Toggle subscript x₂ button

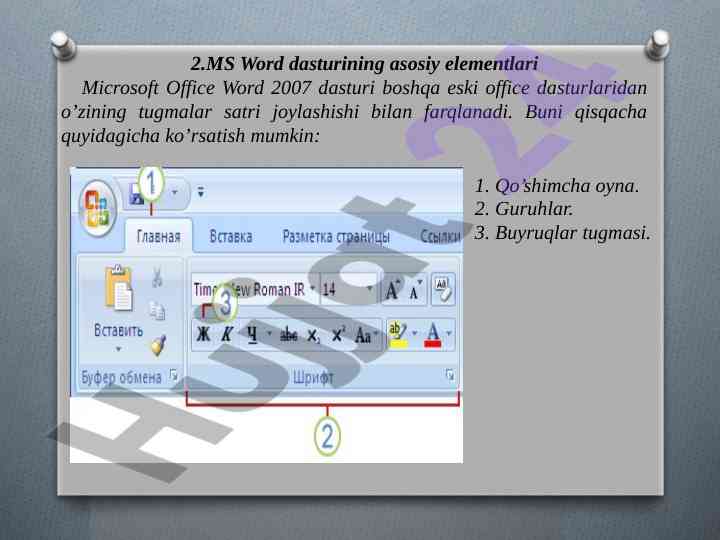tap(313, 336)
